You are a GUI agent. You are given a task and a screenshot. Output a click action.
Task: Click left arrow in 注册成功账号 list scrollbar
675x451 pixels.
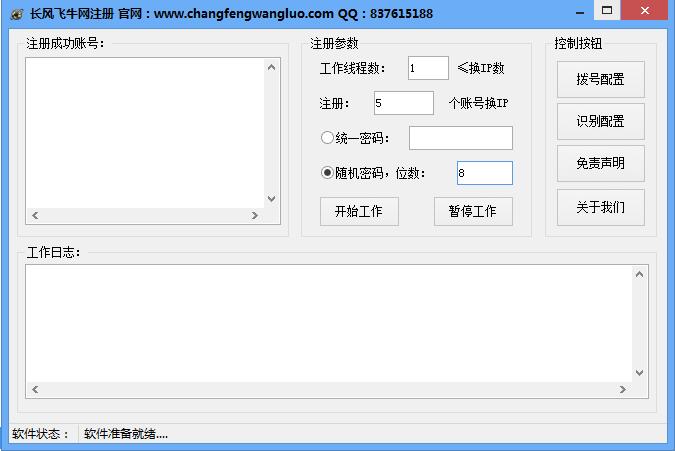pyautogui.click(x=35, y=215)
